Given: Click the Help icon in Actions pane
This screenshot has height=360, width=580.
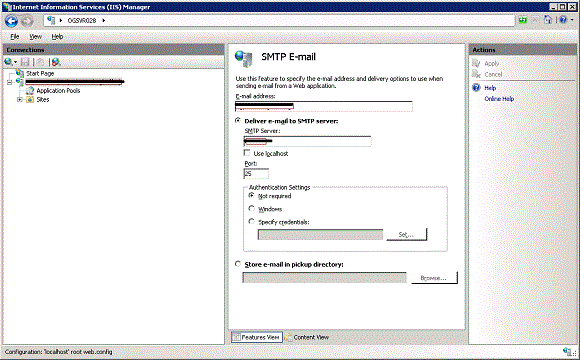Looking at the screenshot, I should pos(476,88).
